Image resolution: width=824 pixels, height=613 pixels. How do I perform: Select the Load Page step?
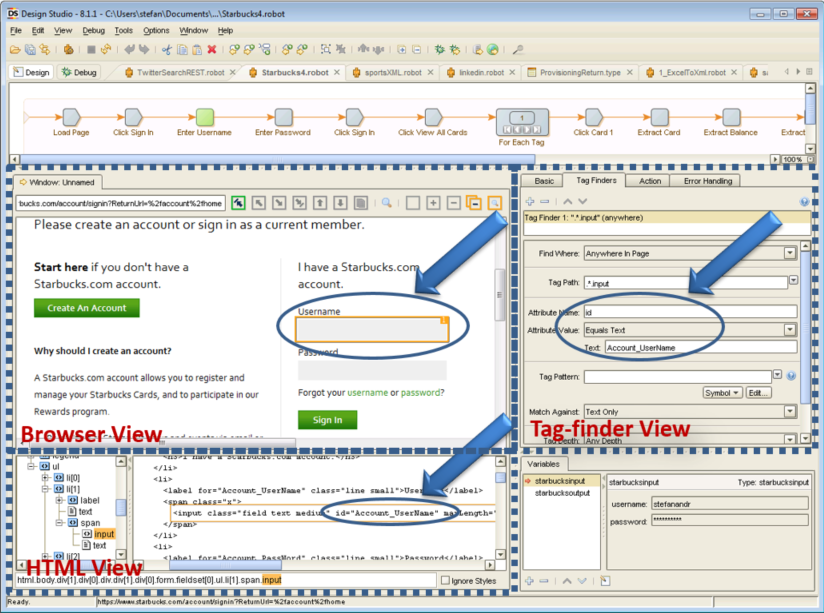[71, 117]
